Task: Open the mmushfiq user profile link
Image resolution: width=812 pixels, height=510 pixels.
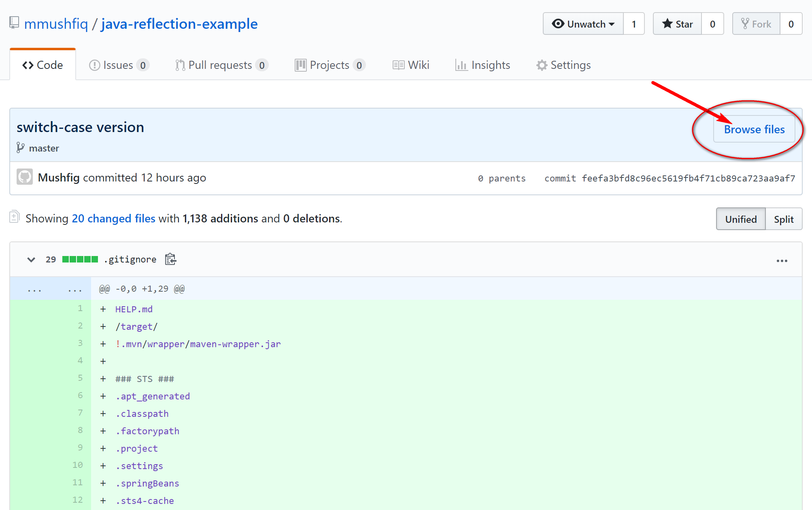Action: click(56, 24)
